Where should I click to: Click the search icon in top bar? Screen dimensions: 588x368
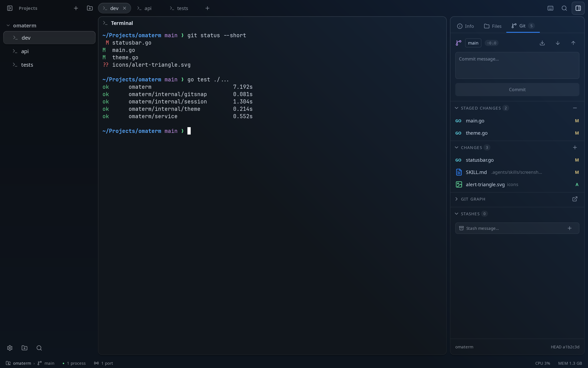pos(564,8)
